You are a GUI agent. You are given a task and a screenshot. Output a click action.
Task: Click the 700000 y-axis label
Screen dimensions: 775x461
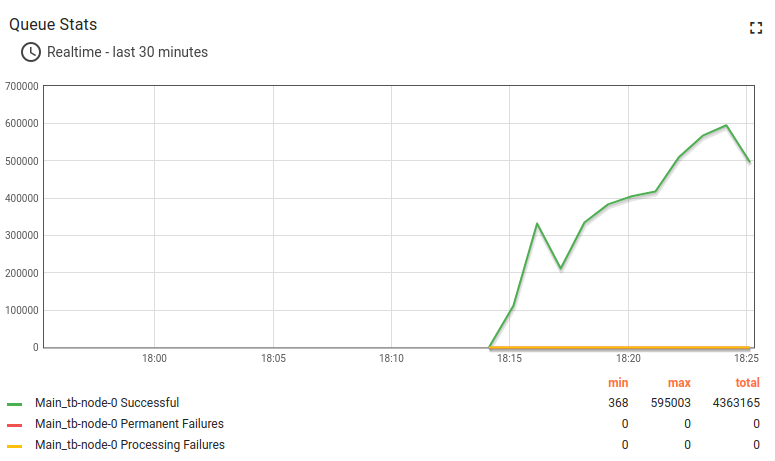[x=21, y=86]
